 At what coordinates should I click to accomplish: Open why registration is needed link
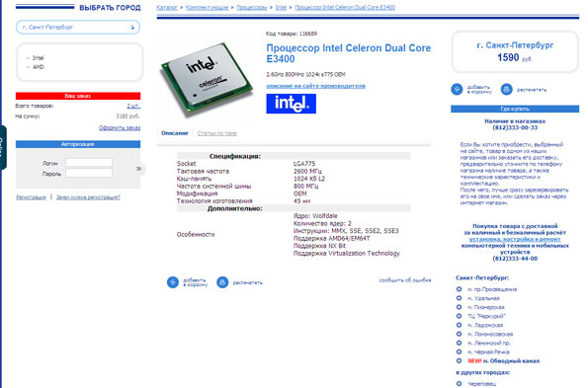click(88, 197)
